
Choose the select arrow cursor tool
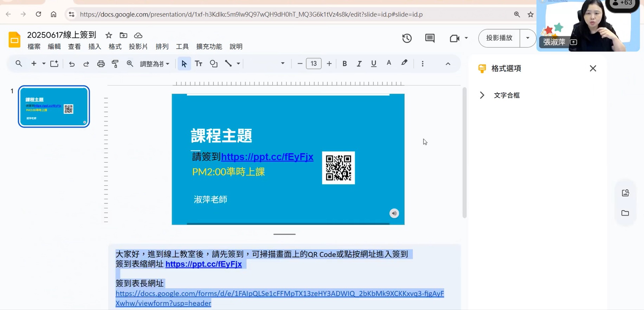tap(184, 64)
